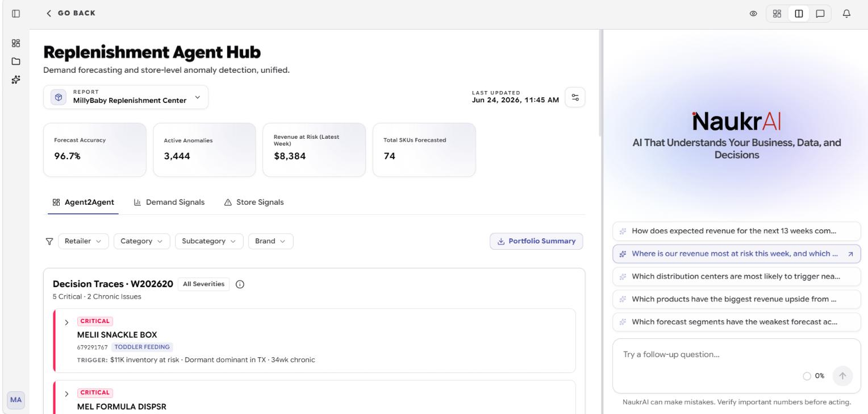Image resolution: width=868 pixels, height=414 pixels.
Task: Click the send arrow button
Action: pyautogui.click(x=842, y=376)
